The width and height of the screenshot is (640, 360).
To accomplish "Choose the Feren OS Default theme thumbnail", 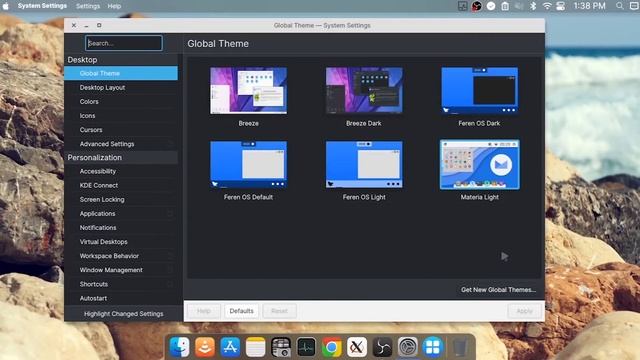I will click(249, 164).
